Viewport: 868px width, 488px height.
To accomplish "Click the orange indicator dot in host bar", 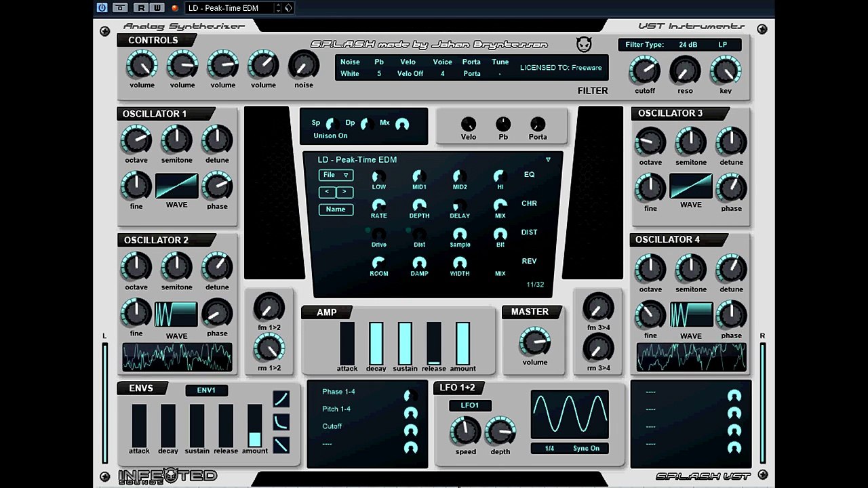I will [x=175, y=8].
